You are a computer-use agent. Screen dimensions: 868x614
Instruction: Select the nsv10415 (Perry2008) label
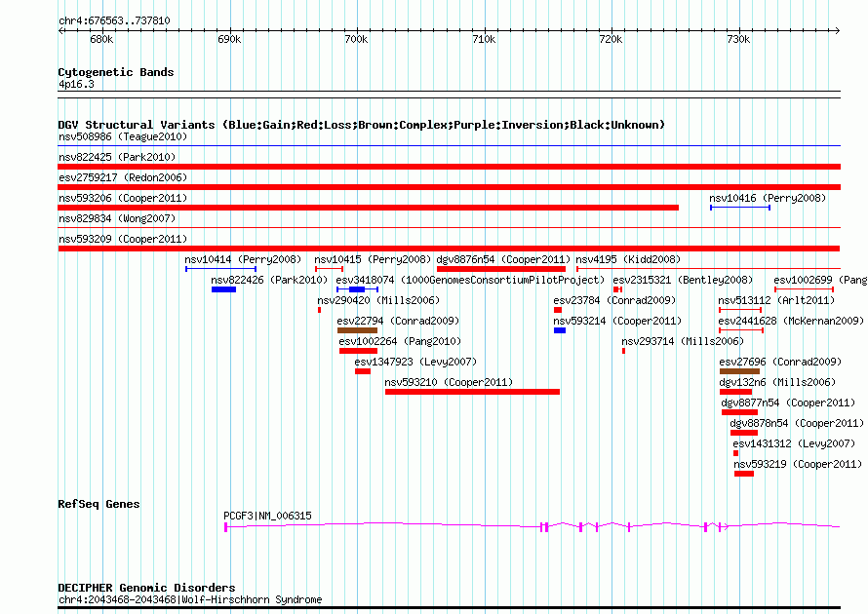coord(373,259)
